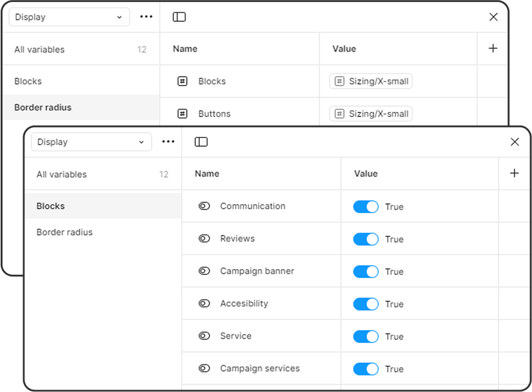Open three-dots menu in back panel
The height and width of the screenshot is (392, 532).
[x=146, y=17]
